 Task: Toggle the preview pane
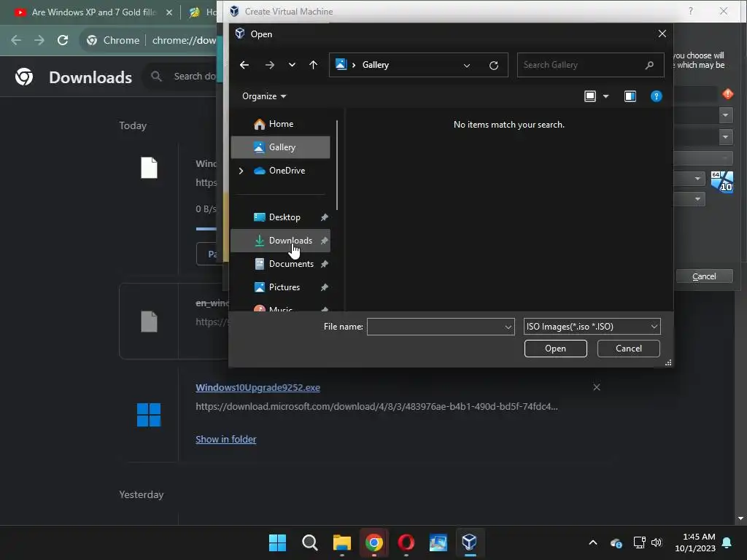coord(630,96)
